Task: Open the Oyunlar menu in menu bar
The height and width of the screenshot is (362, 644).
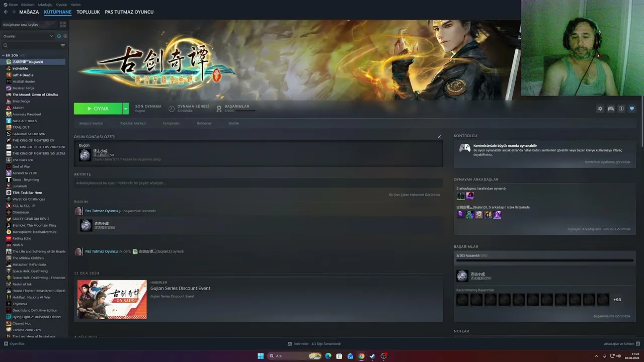Action: tap(61, 5)
